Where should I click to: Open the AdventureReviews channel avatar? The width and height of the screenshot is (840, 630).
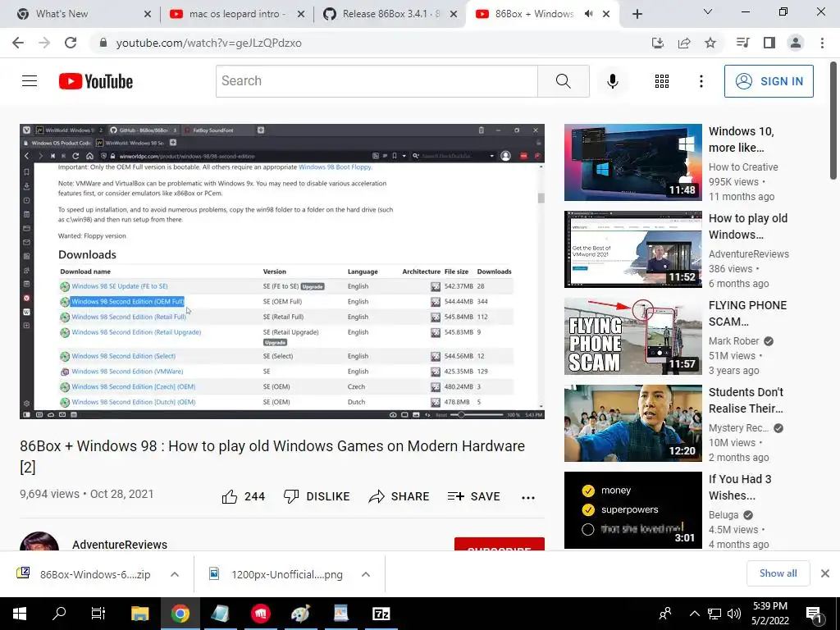coord(39,541)
